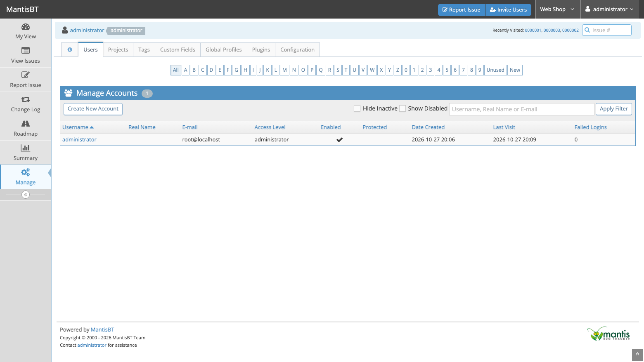Click the Manage Accounts users icon

[x=69, y=93]
